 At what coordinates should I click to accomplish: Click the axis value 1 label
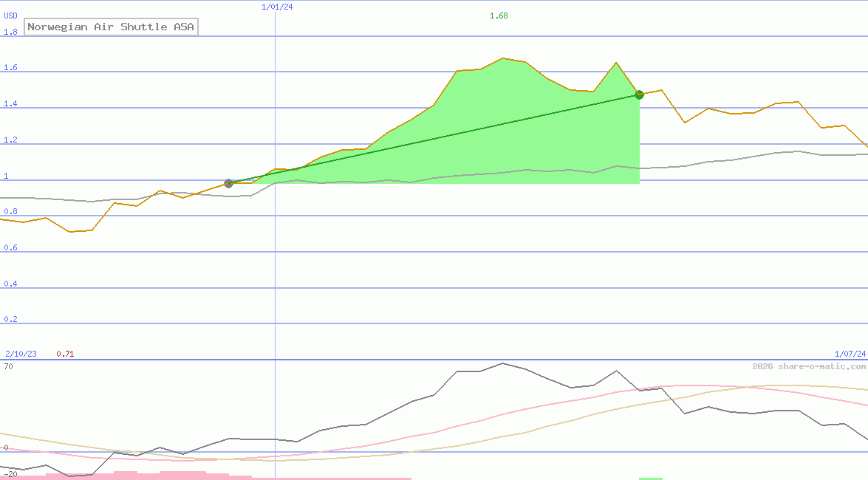coord(6,176)
